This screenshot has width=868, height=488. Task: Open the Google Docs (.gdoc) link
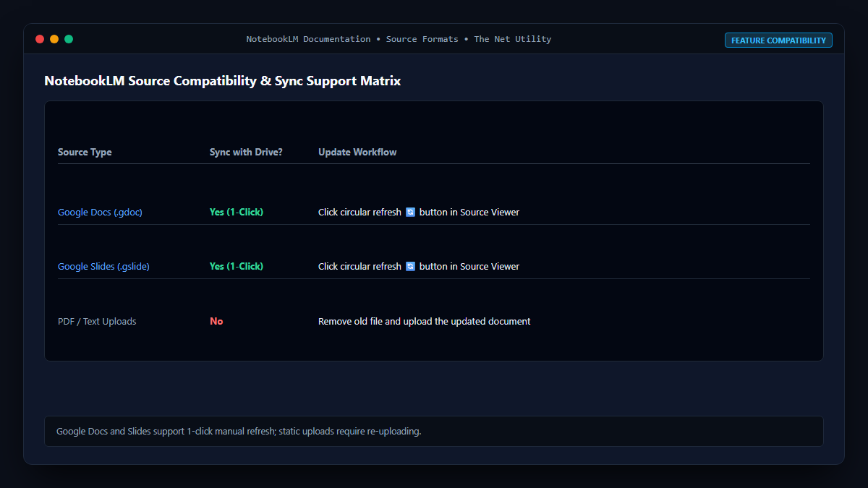101,213
